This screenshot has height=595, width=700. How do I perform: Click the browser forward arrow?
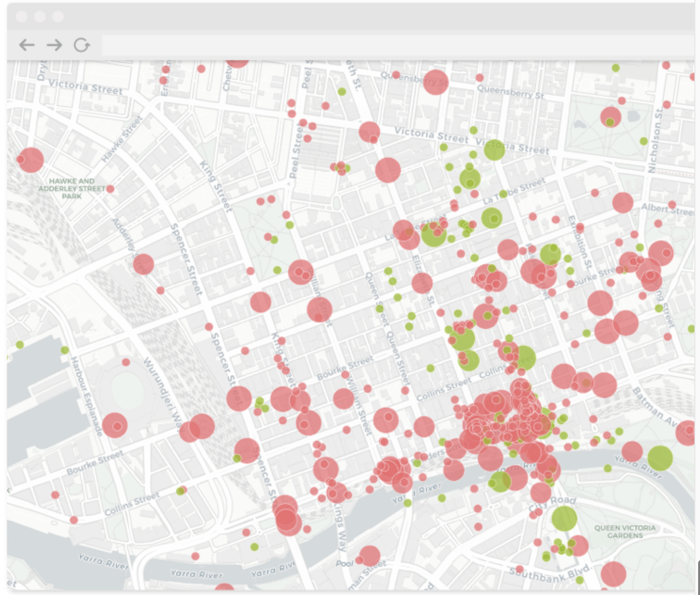click(54, 45)
